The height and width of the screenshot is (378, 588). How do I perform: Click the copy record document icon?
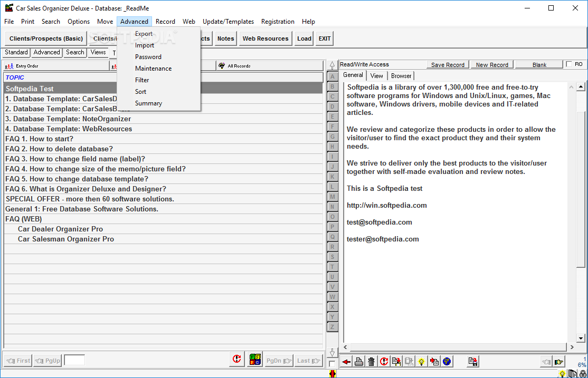pyautogui.click(x=396, y=362)
